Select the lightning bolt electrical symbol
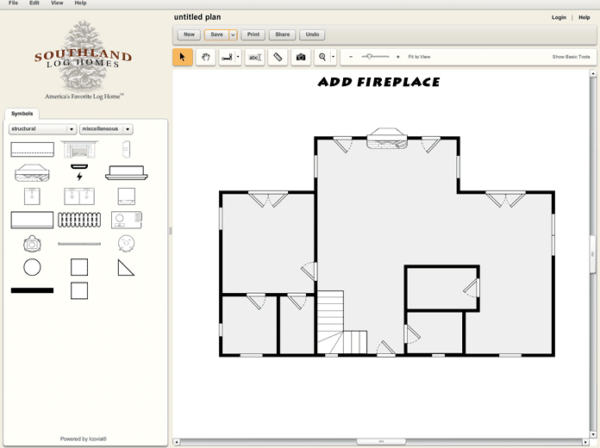Screen dimensions: 600x448 [79, 173]
